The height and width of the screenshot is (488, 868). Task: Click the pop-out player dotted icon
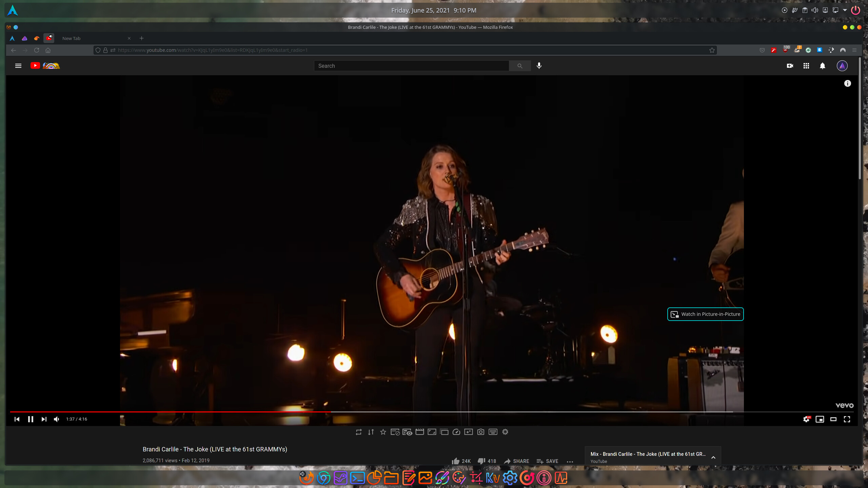pos(444,432)
